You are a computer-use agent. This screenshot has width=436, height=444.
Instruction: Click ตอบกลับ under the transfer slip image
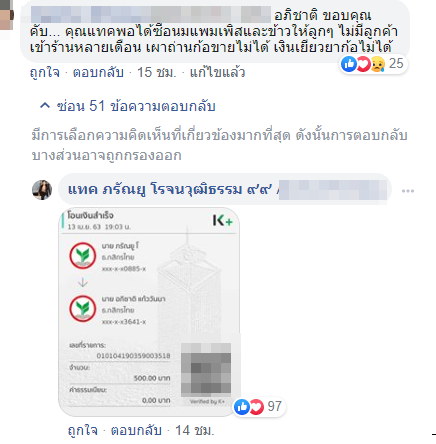pyautogui.click(x=136, y=430)
